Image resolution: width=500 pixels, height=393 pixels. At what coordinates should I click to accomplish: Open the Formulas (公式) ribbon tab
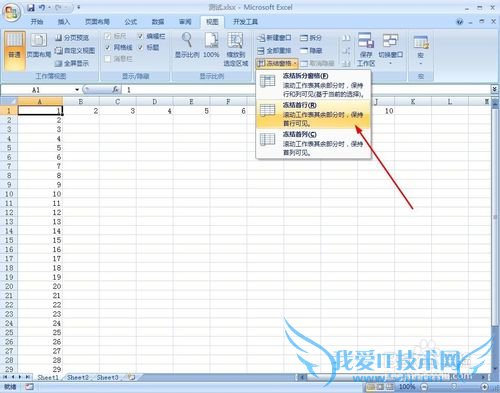click(x=130, y=22)
